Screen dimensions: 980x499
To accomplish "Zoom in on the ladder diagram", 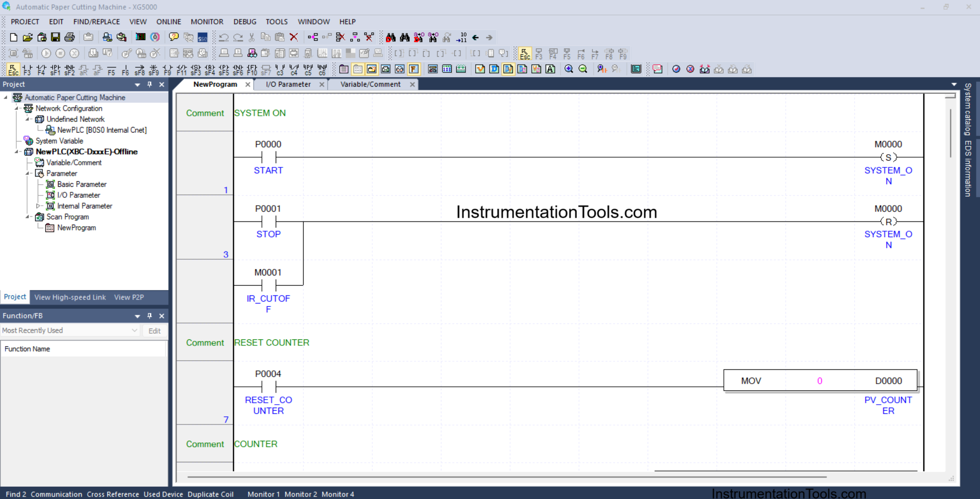I will [569, 69].
